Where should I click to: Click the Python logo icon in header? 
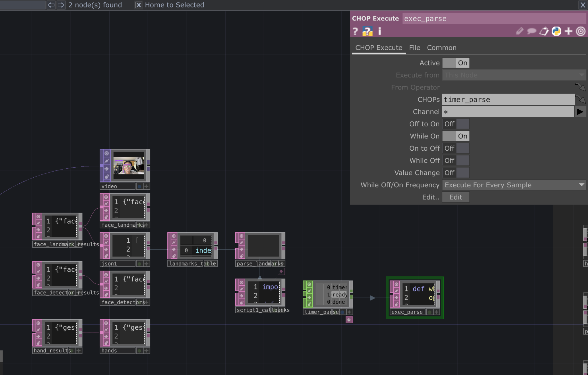[x=556, y=31]
